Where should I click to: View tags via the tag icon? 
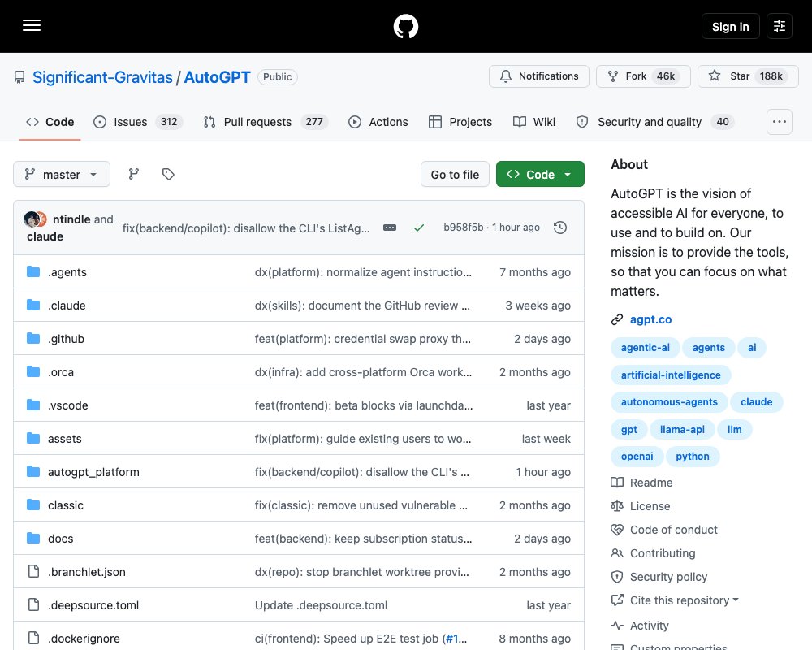click(168, 174)
